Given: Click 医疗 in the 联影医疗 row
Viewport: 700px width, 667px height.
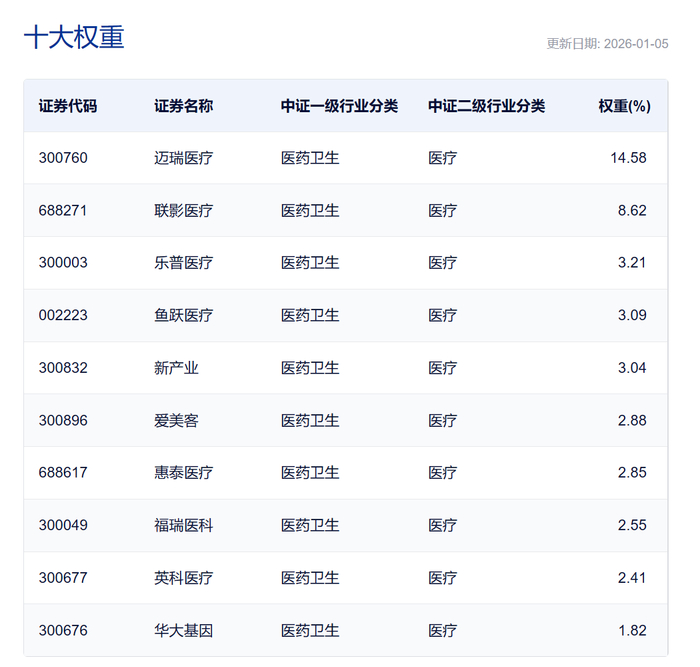Looking at the screenshot, I should click(442, 210).
